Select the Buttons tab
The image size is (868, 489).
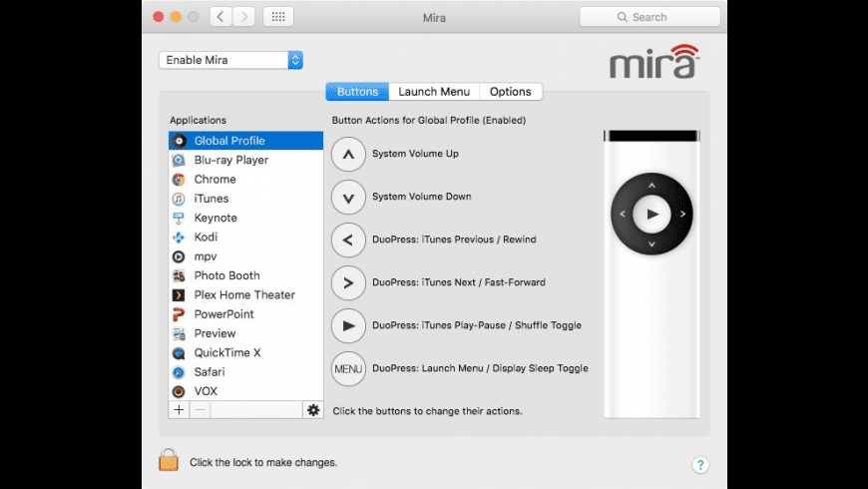pos(357,92)
